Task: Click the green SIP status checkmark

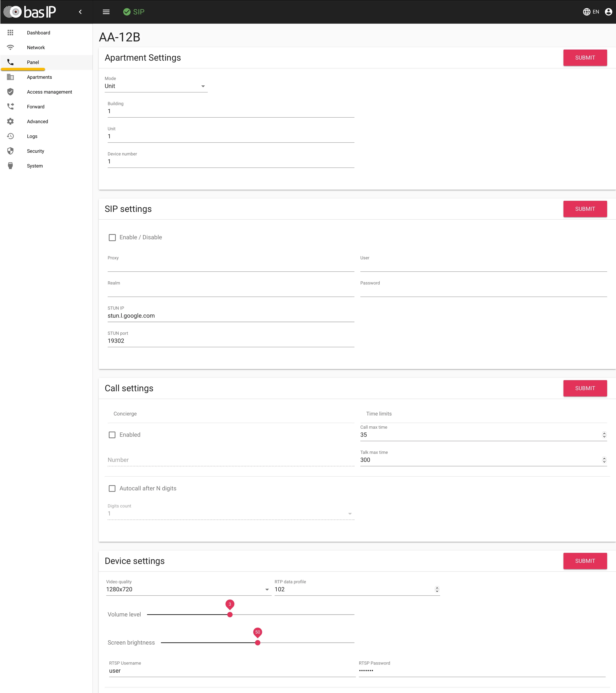Action: [127, 12]
